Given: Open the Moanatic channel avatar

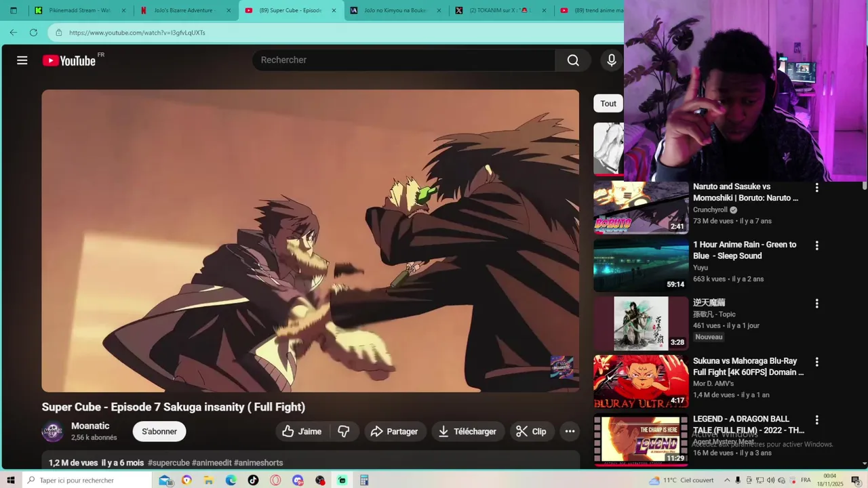Looking at the screenshot, I should [x=53, y=432].
